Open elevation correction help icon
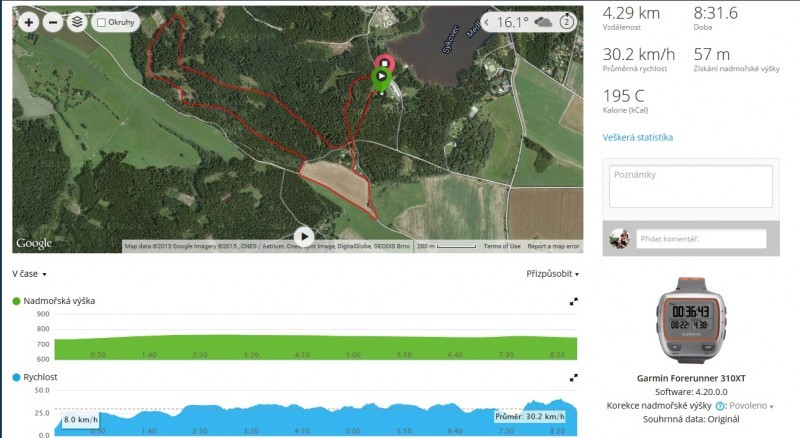The width and height of the screenshot is (800, 438). click(719, 406)
